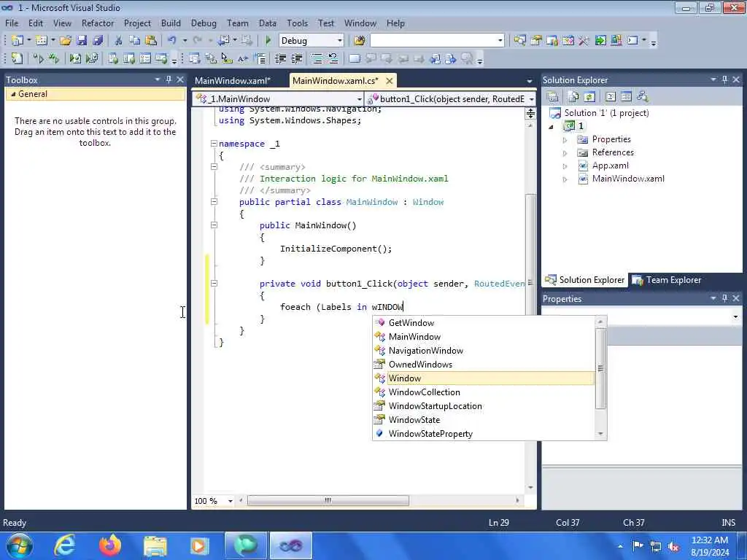
Task: Pick NavigationWindow from the IntelliSense list
Action: tap(484, 351)
